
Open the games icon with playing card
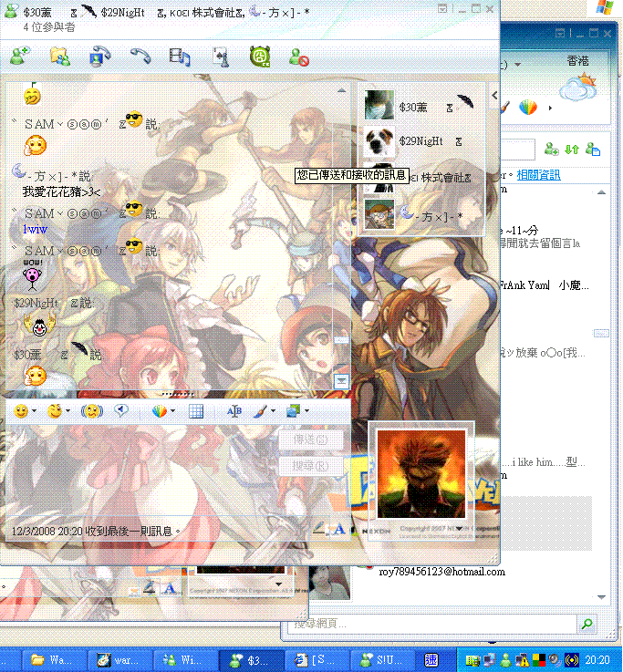coord(220,57)
